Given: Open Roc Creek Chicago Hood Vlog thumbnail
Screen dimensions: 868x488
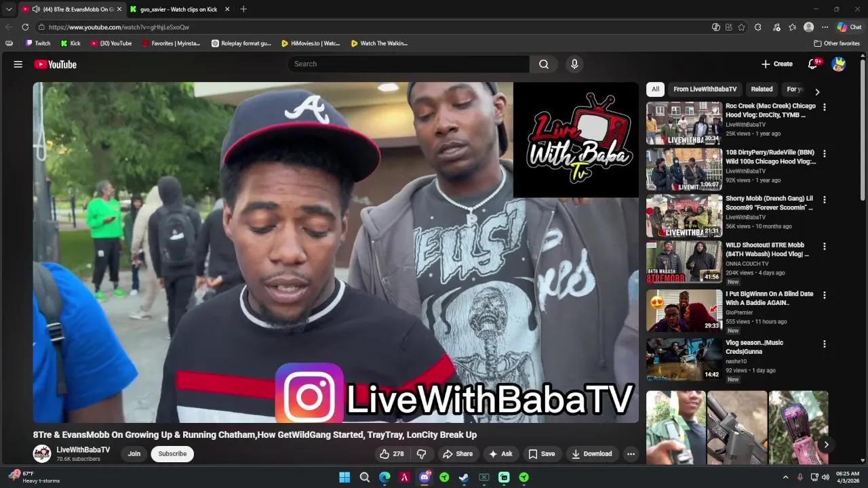Looking at the screenshot, I should tap(684, 123).
